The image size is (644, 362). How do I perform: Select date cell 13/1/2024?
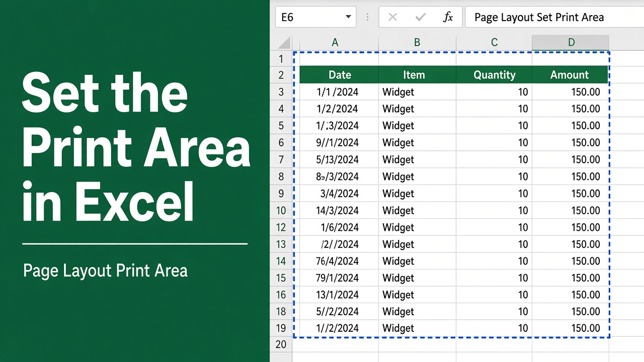tap(339, 295)
